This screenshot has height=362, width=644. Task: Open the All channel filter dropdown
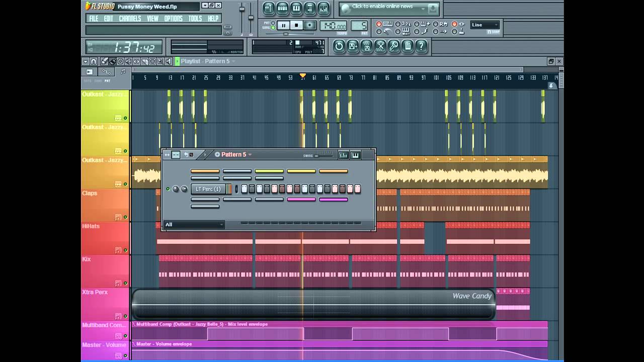coord(194,225)
